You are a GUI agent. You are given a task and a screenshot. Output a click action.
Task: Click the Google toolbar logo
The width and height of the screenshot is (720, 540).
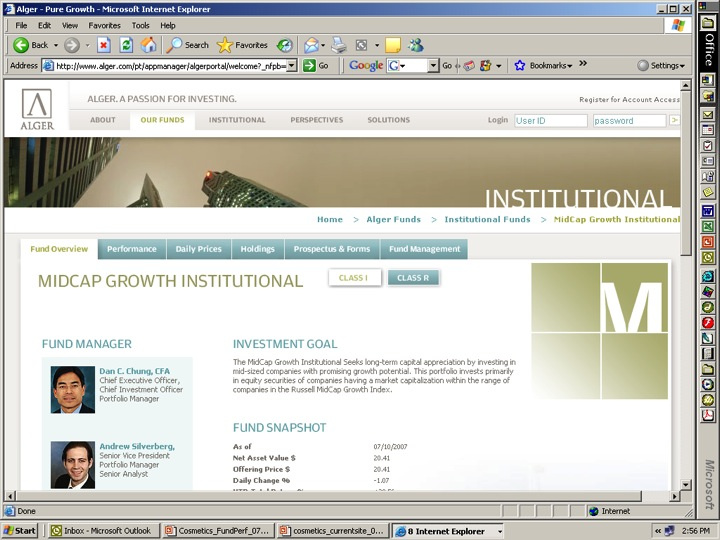pos(366,66)
